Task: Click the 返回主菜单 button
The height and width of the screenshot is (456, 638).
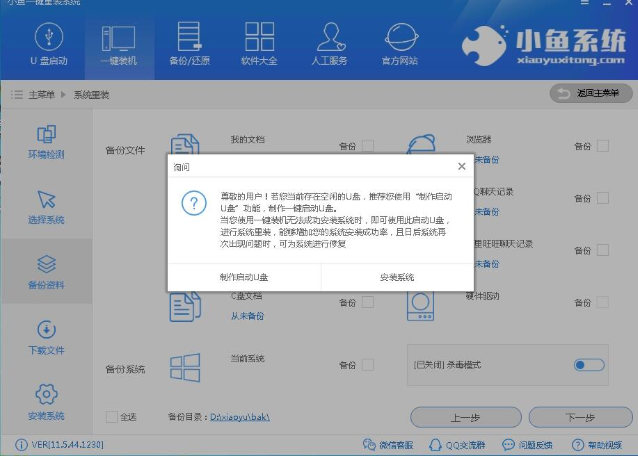Action: tap(591, 94)
